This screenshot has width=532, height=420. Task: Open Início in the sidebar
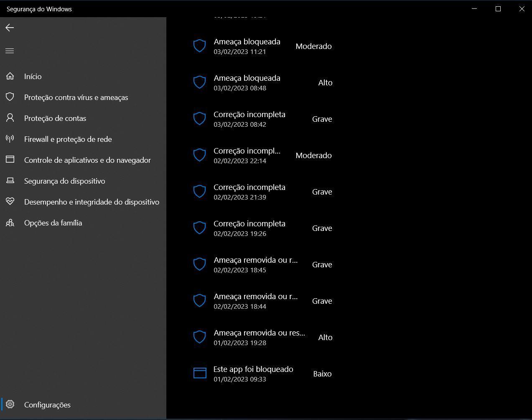pos(83,76)
